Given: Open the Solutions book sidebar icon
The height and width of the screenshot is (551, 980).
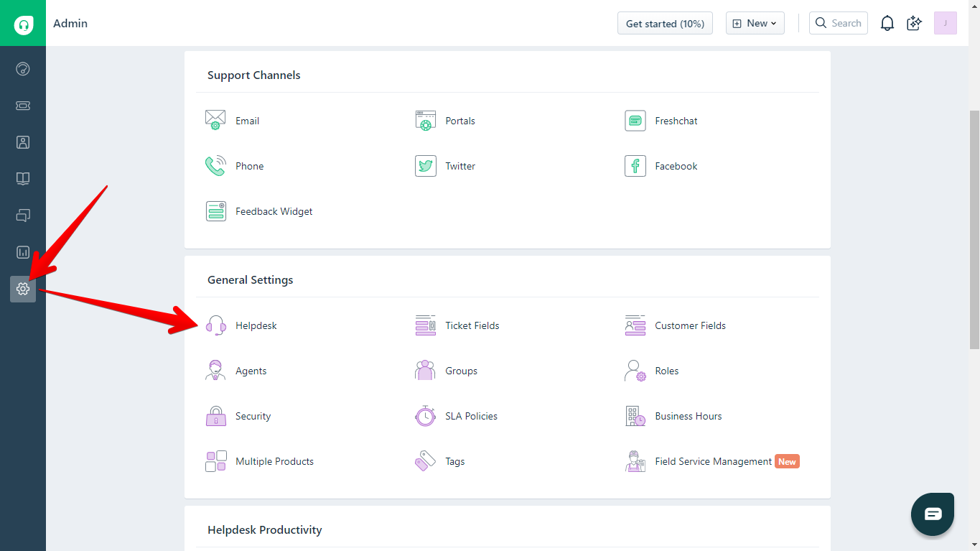Looking at the screenshot, I should [x=23, y=179].
